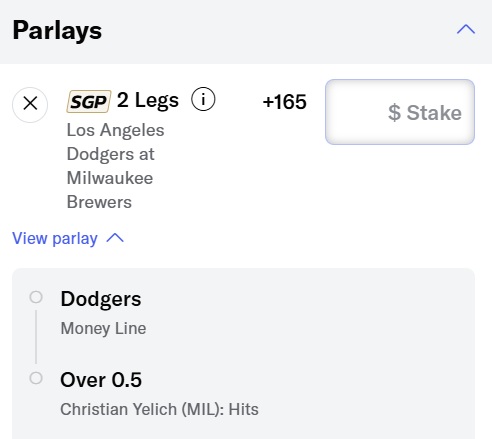Image resolution: width=492 pixels, height=439 pixels.
Task: Click the gray Parlays header bar background
Action: (x=267, y=32)
